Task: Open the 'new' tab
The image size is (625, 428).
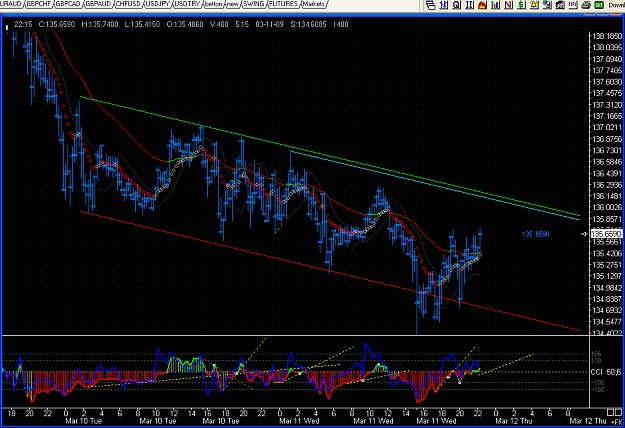Action: point(233,4)
